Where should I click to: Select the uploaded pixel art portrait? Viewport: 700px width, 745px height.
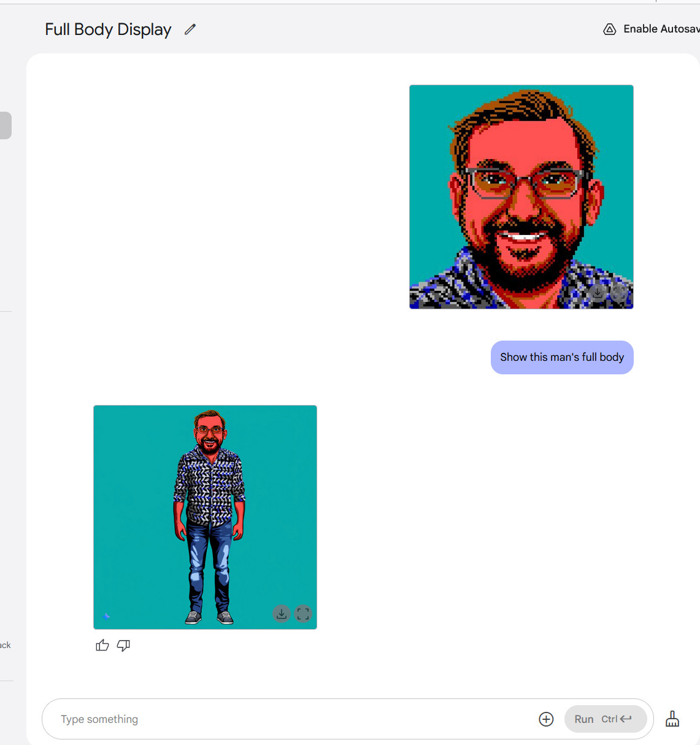coord(521,196)
